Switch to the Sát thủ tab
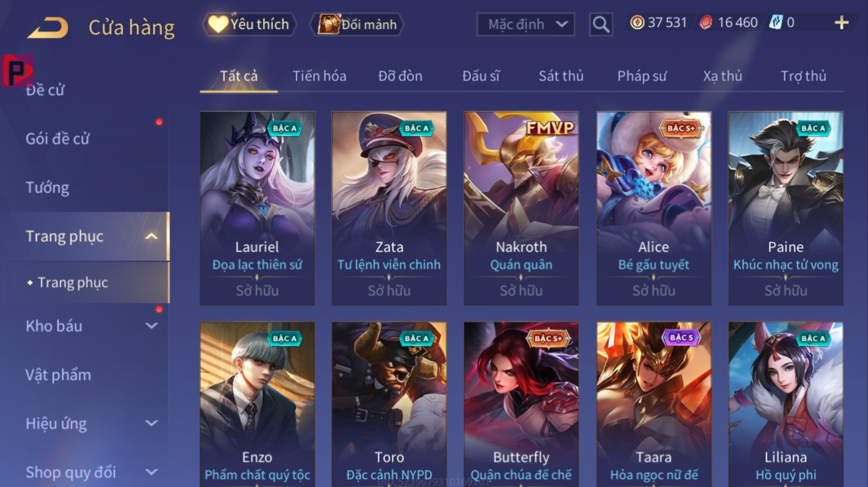This screenshot has width=868, height=487. click(561, 76)
